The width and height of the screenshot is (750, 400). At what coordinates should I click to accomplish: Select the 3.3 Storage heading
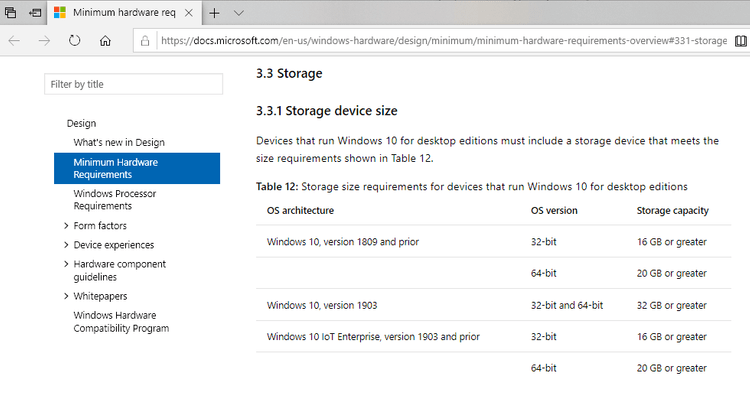coord(289,73)
